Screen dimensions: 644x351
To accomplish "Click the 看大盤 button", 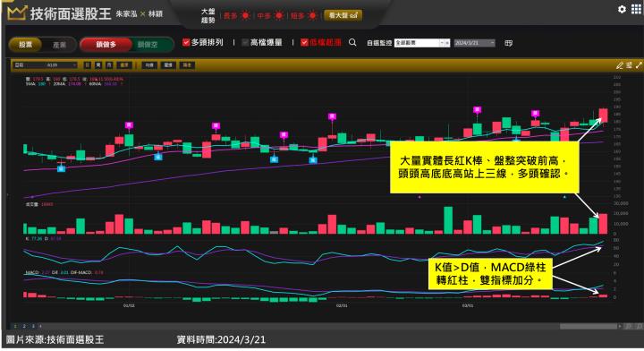I will coord(343,15).
